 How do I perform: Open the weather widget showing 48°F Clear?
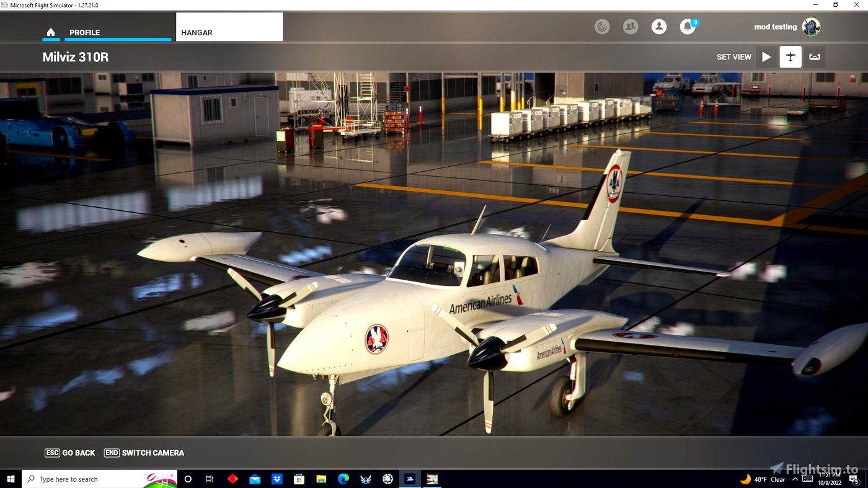763,479
